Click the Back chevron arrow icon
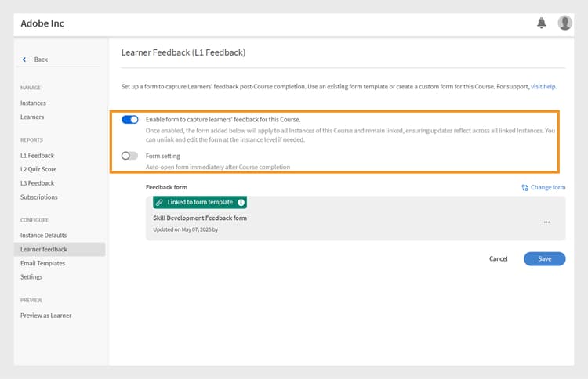Image resolution: width=588 pixels, height=379 pixels. 24,60
